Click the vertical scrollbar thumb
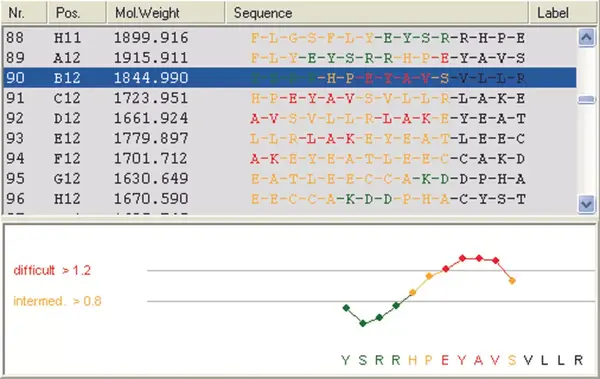This screenshot has width=600, height=379. point(586,100)
